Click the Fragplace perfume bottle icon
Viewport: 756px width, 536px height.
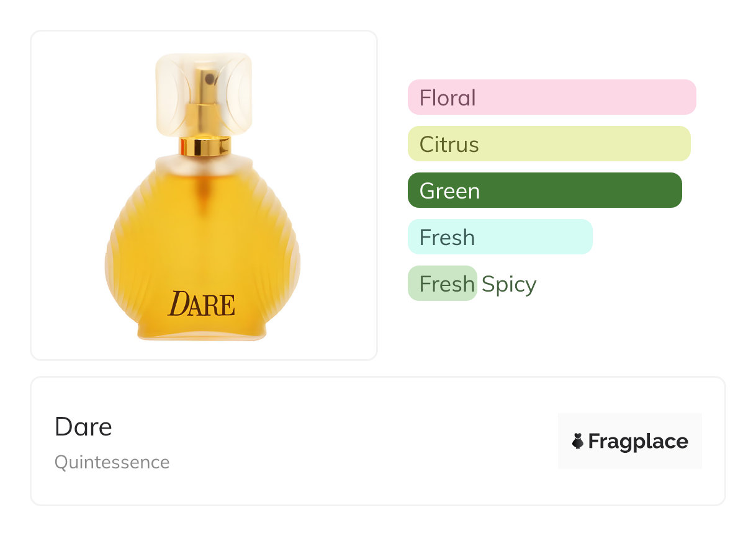click(x=578, y=442)
